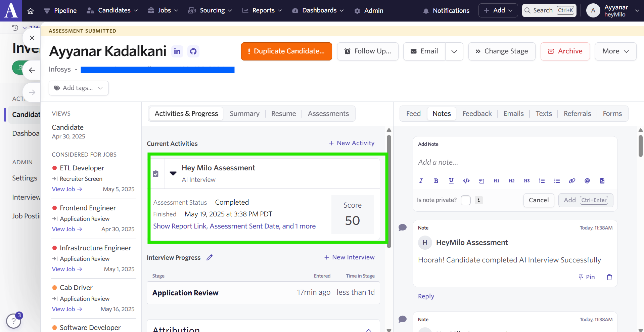644x332 pixels.
Task: Click Show Report Link, Assessment Sent Date link
Action: coord(234,226)
